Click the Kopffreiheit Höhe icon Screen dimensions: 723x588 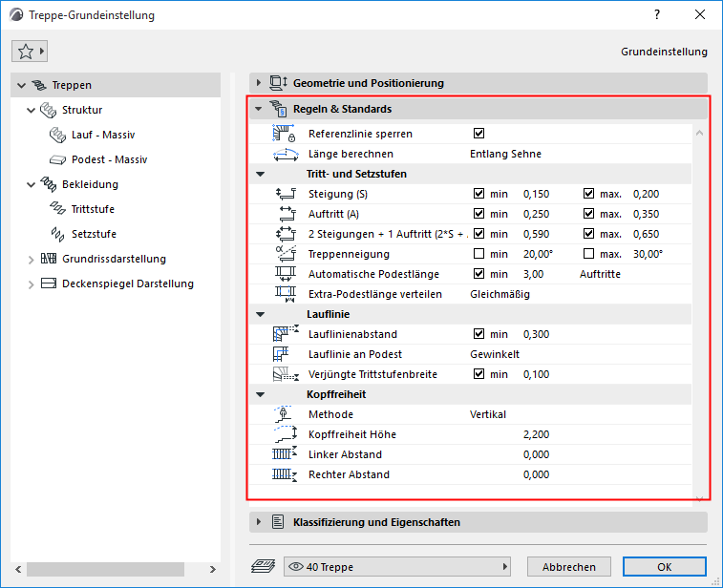pyautogui.click(x=286, y=434)
